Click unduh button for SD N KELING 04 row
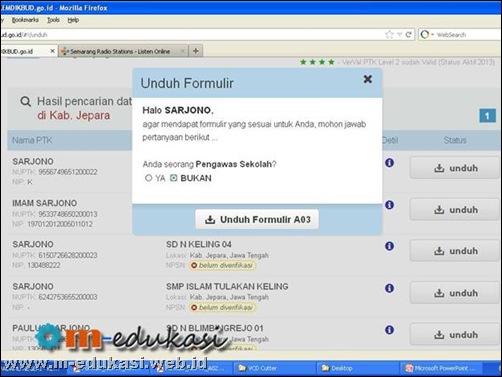Viewport: 502px width, 377px height. tap(456, 251)
